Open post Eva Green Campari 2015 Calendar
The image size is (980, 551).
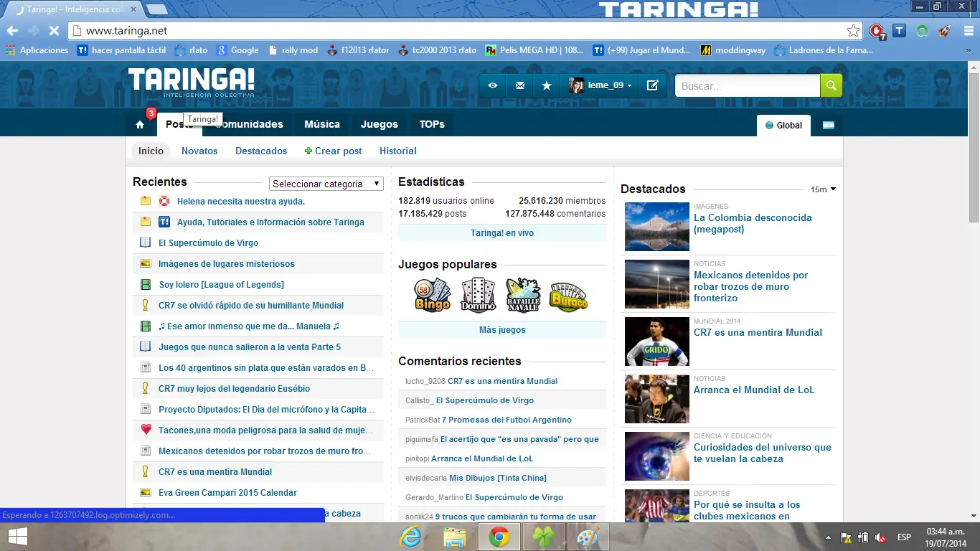click(x=227, y=493)
